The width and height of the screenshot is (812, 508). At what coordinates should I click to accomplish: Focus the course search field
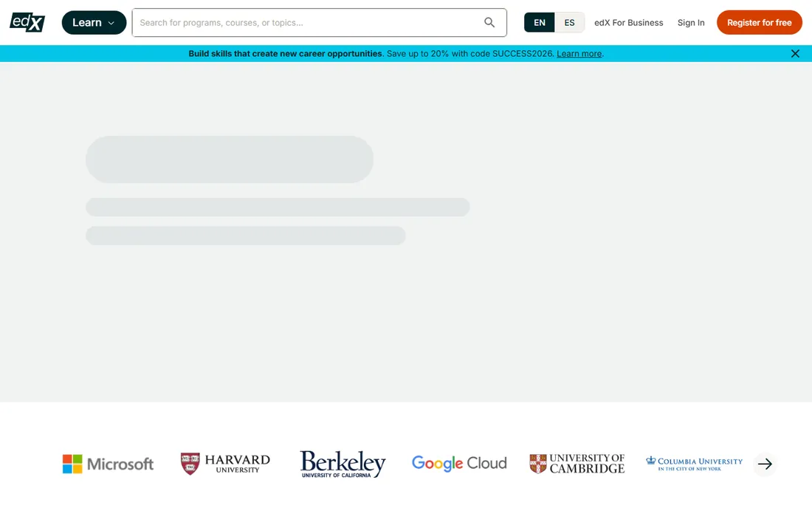pyautogui.click(x=319, y=23)
